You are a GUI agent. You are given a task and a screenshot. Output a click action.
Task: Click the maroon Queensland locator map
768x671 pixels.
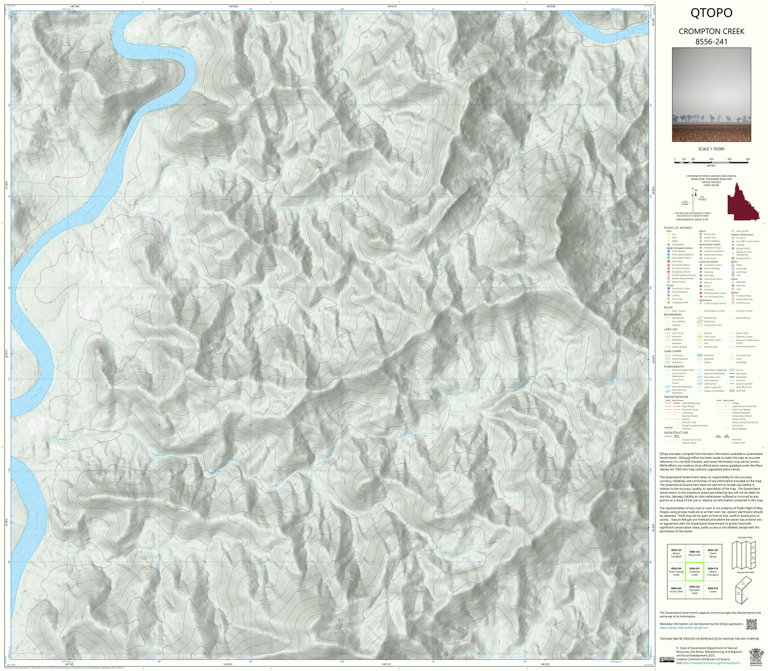[x=743, y=202]
